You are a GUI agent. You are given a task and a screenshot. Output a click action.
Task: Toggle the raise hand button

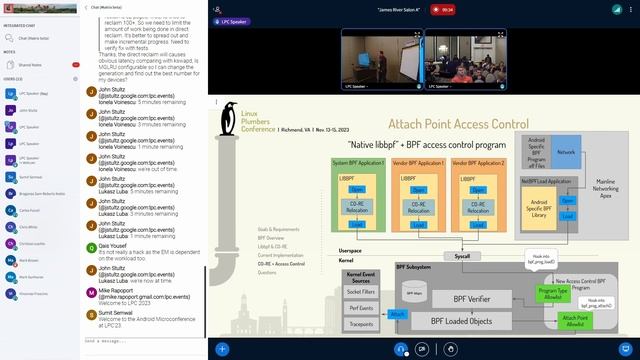point(451,349)
